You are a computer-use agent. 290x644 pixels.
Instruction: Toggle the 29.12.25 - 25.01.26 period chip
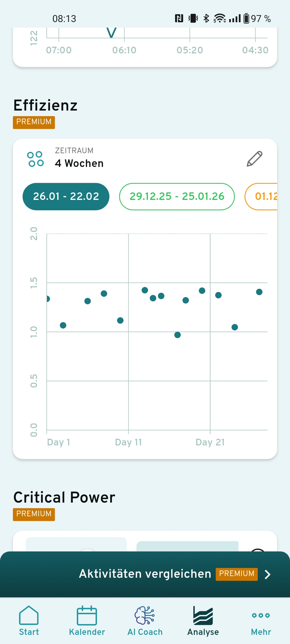pos(177,196)
